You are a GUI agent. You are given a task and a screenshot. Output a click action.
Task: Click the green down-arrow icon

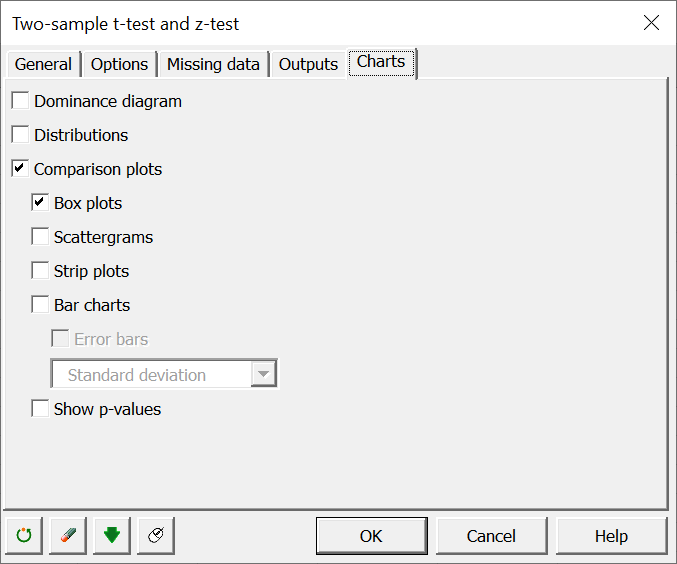coord(112,535)
